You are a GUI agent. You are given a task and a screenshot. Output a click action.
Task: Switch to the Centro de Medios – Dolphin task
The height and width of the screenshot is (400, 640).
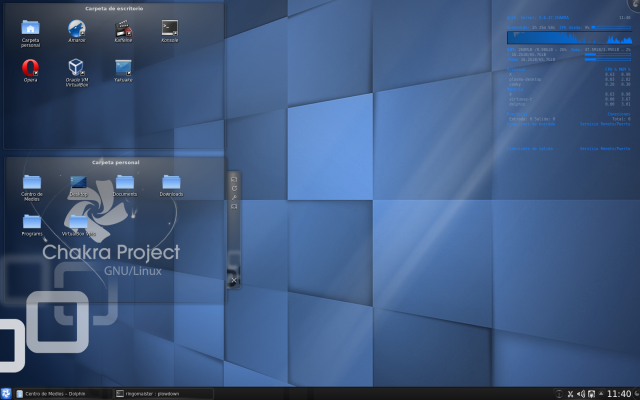pos(62,394)
